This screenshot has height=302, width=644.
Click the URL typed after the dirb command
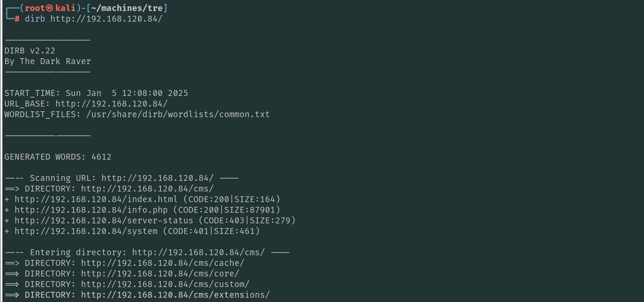pyautogui.click(x=106, y=19)
